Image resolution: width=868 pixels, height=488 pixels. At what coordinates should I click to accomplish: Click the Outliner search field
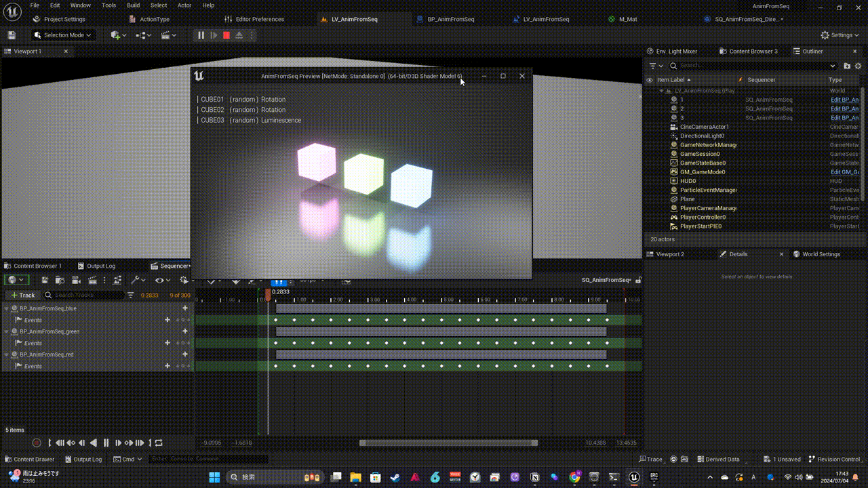coord(753,66)
